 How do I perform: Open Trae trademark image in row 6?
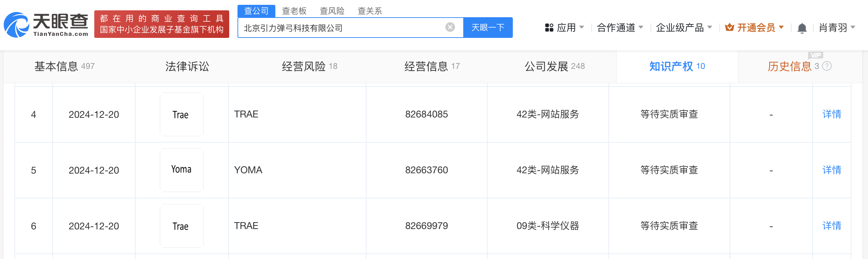(181, 226)
